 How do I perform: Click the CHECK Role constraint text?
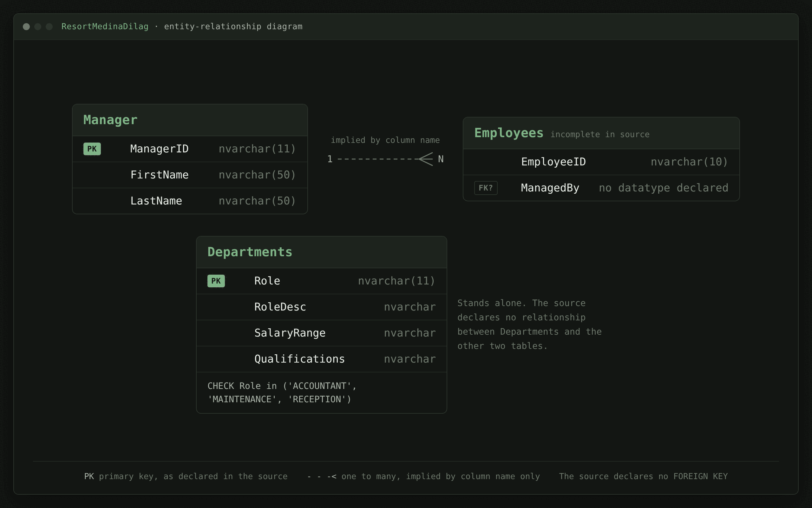(282, 392)
